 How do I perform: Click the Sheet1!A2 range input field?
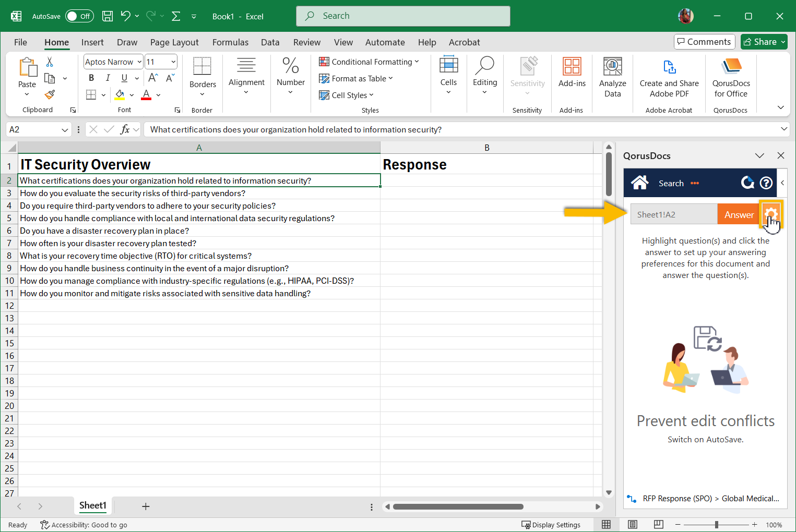pyautogui.click(x=673, y=214)
